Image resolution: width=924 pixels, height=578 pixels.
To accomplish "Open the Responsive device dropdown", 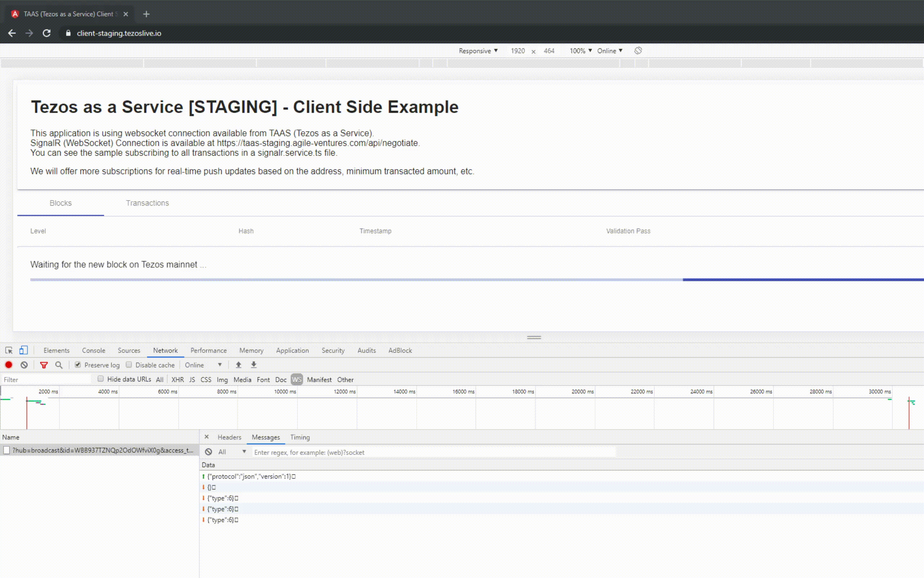I will point(478,51).
